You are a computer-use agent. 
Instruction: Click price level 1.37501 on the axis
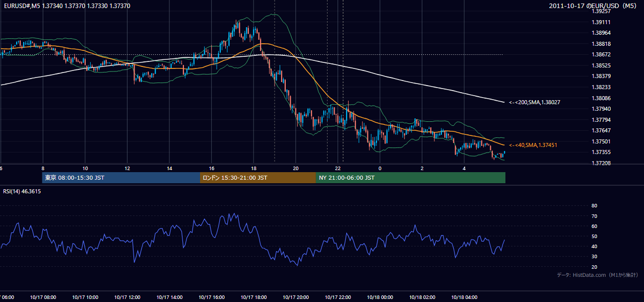click(x=601, y=141)
